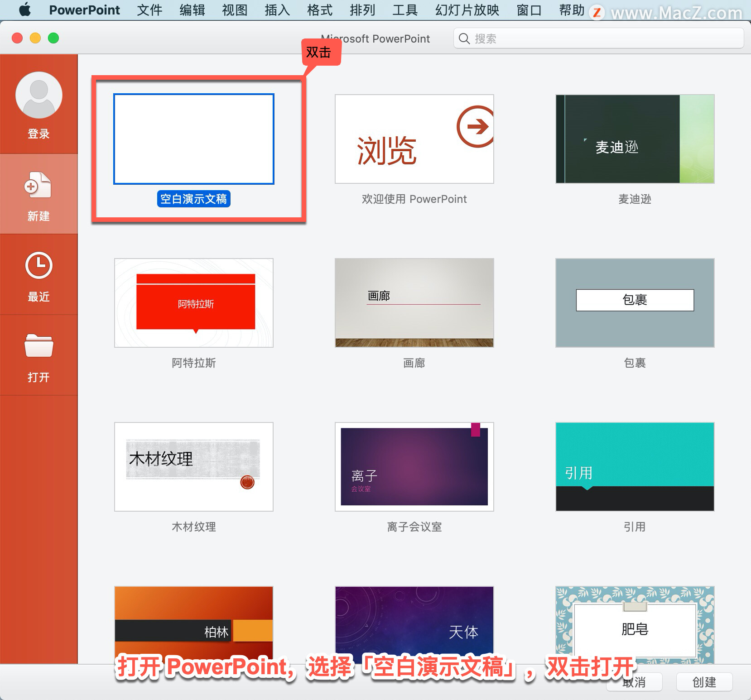Click the 登录 sign-in label
This screenshot has width=751, height=700.
(x=39, y=134)
